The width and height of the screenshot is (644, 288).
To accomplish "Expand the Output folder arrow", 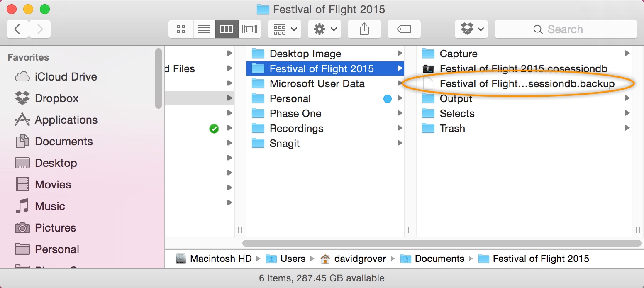I will [x=627, y=98].
